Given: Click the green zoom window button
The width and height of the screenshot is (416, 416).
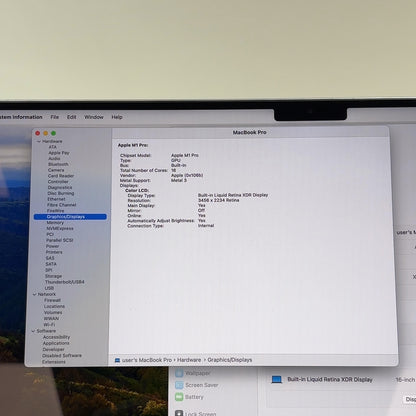Looking at the screenshot, I should coord(53,133).
